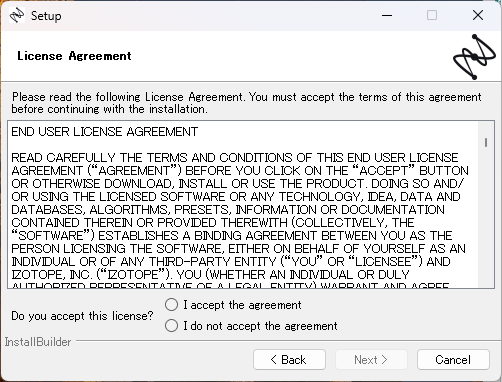
Task: Click the "Do you accept this license?" label
Action: click(x=82, y=316)
